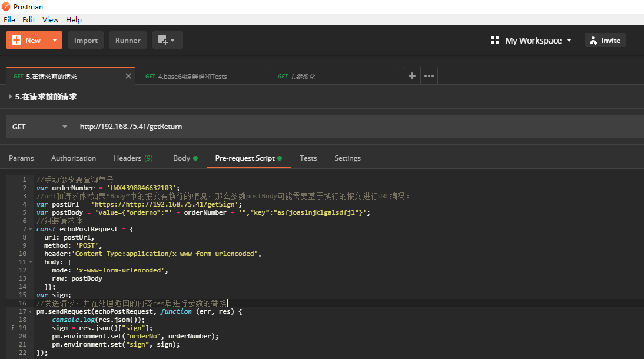Click the grid icon beside My Workspace
This screenshot has height=359, width=644.
[x=495, y=40]
